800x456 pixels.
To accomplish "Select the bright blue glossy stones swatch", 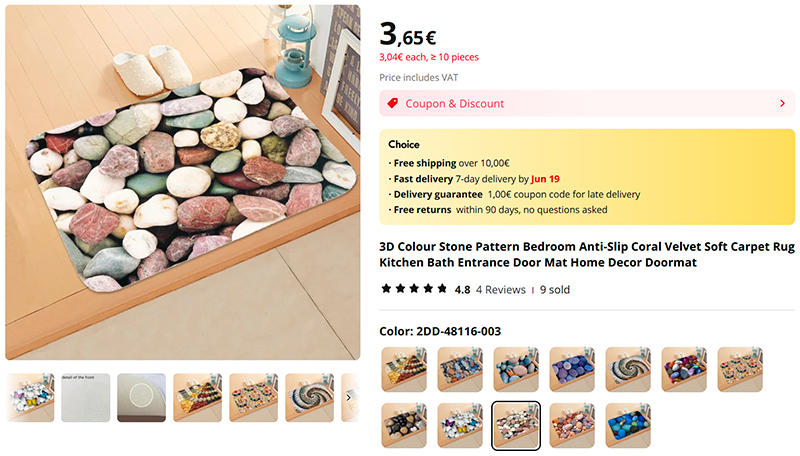I will [x=628, y=426].
